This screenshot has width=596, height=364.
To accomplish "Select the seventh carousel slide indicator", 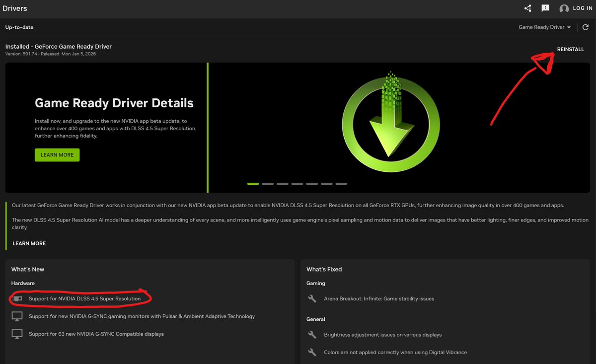I will click(x=341, y=184).
